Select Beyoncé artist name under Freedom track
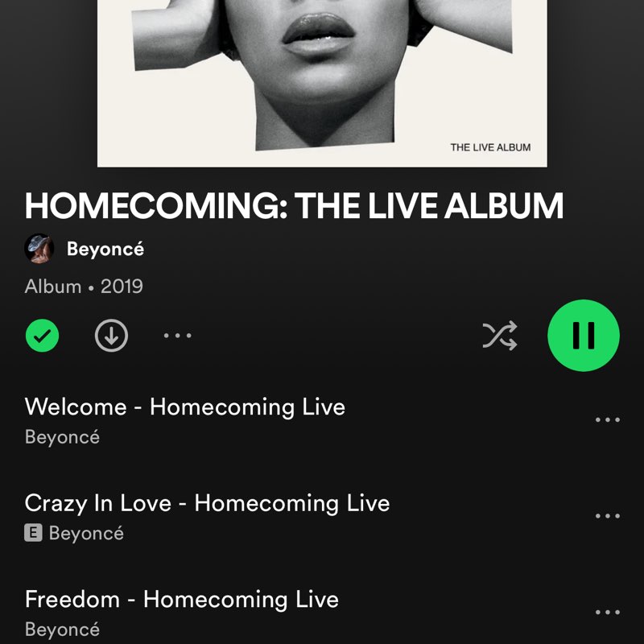The height and width of the screenshot is (644, 644). [x=62, y=630]
